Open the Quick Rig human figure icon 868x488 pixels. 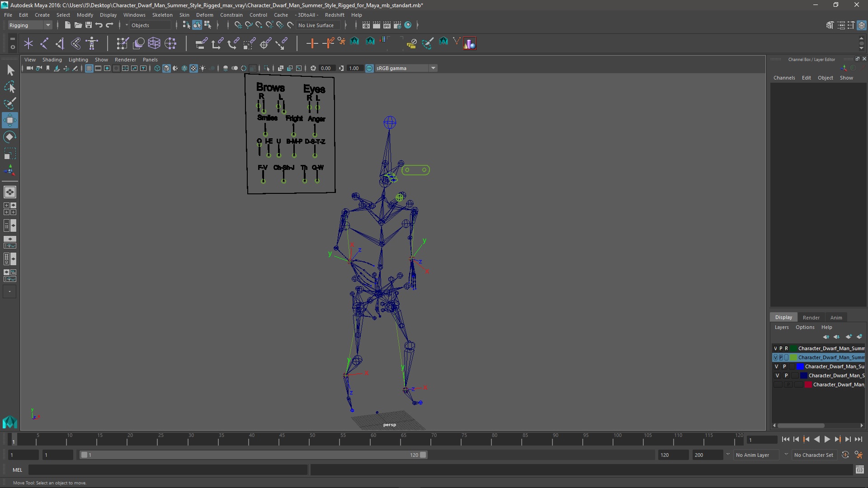(x=92, y=43)
